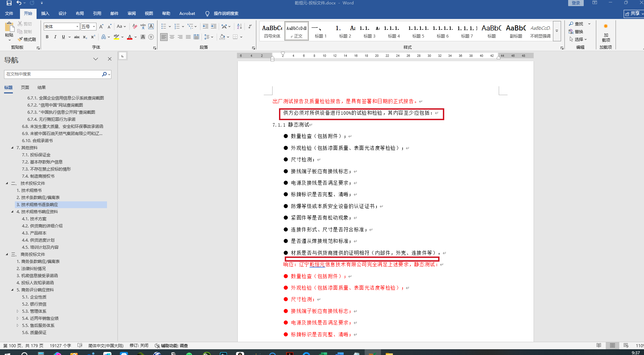Go to heading '4.1. 技术方案'
Viewport: 644px width, 355px height.
coord(34,219)
